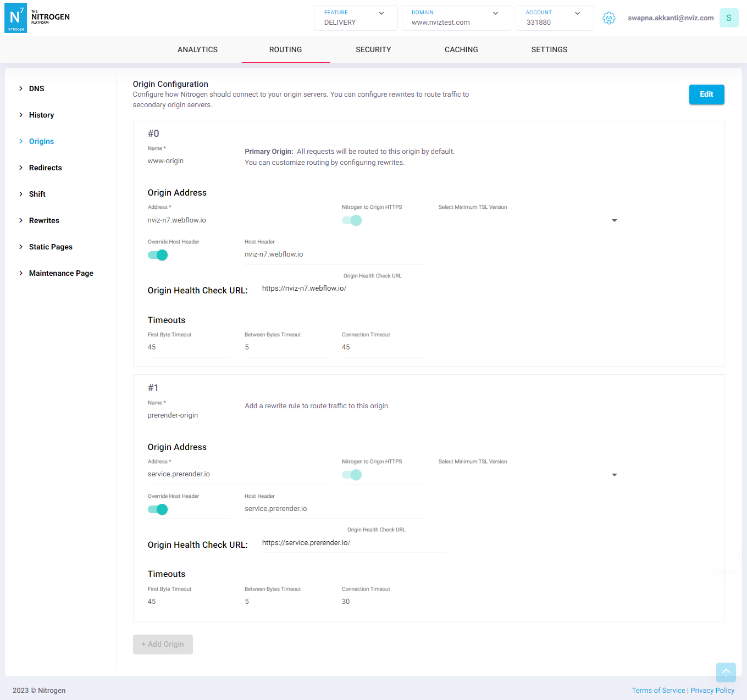Click the scroll-to-top arrow button

[726, 672]
